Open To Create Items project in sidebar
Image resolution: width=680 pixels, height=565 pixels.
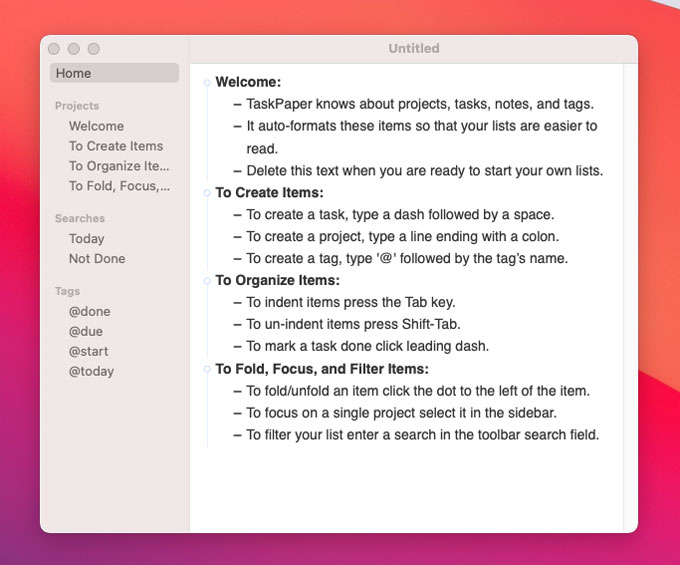tap(116, 146)
